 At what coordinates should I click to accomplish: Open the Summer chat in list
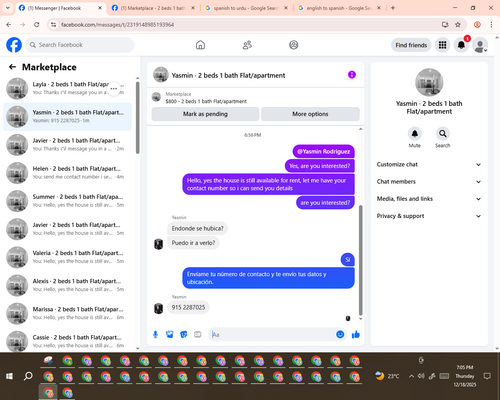pos(67,201)
